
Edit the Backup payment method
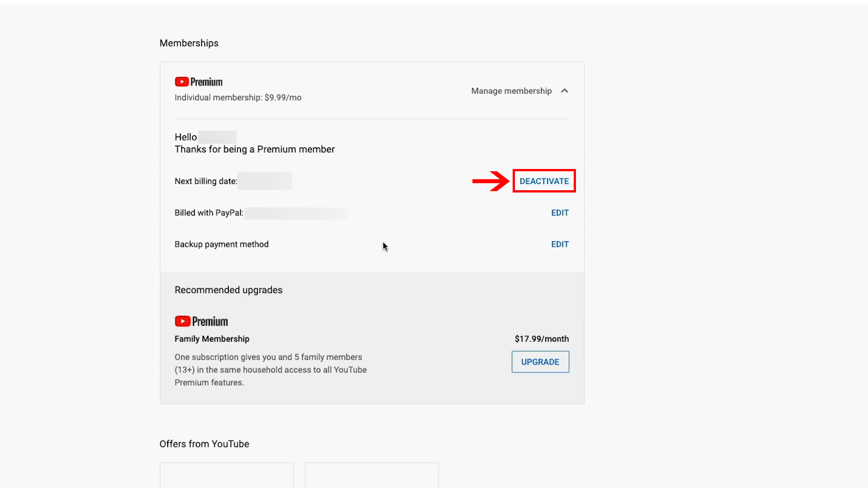pyautogui.click(x=560, y=244)
